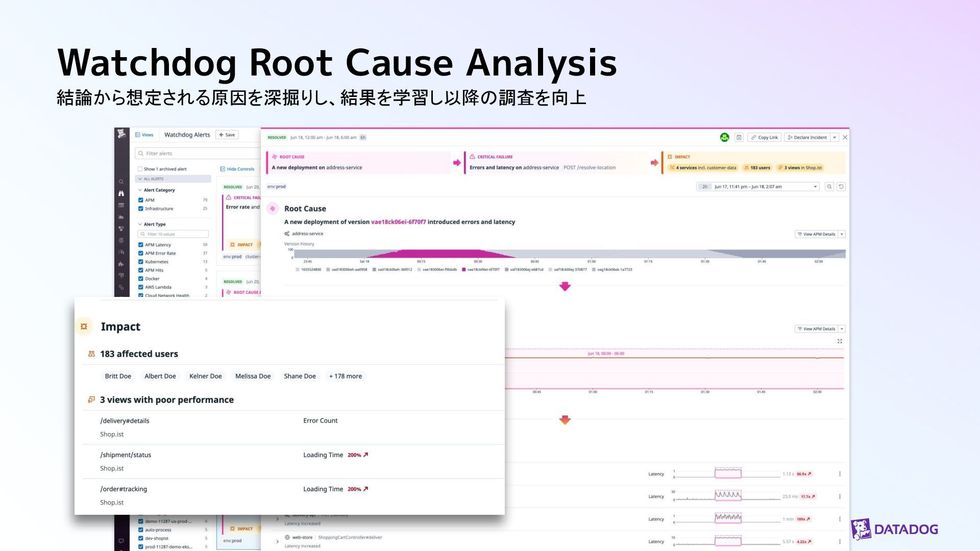This screenshot has height=551, width=980.
Task: Click the export notebook icon button
Action: [x=739, y=137]
